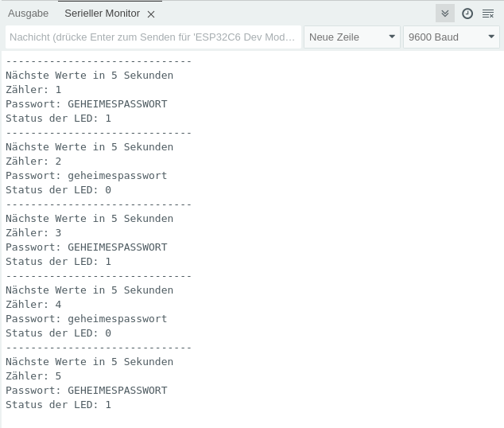Switch to the Ausgabe tab
Image resolution: width=504 pixels, height=428 pixels.
28,14
